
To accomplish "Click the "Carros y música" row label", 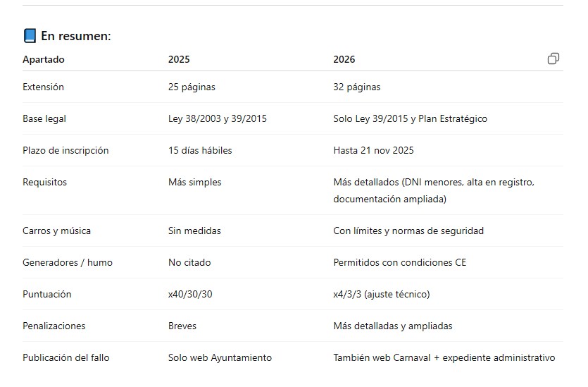I will [56, 231].
